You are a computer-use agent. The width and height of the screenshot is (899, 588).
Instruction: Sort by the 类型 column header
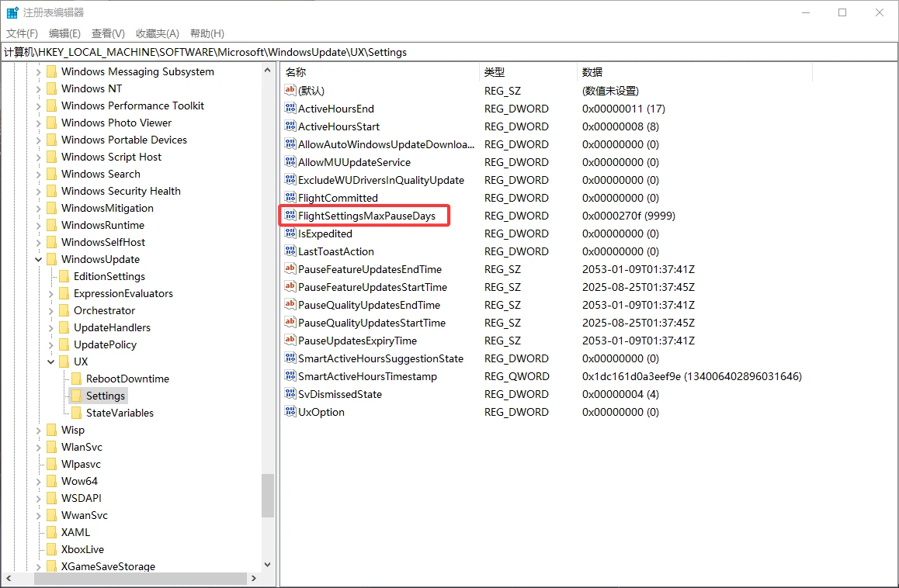[528, 71]
